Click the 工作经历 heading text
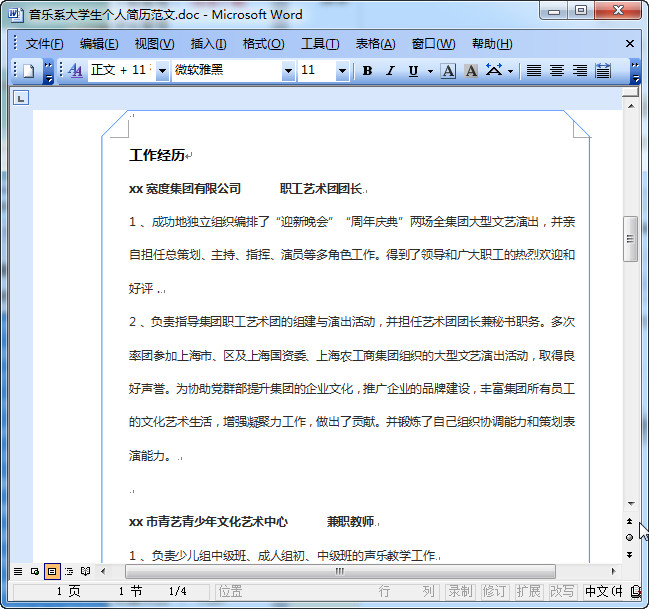Viewport: 649px width, 609px height. coord(157,156)
